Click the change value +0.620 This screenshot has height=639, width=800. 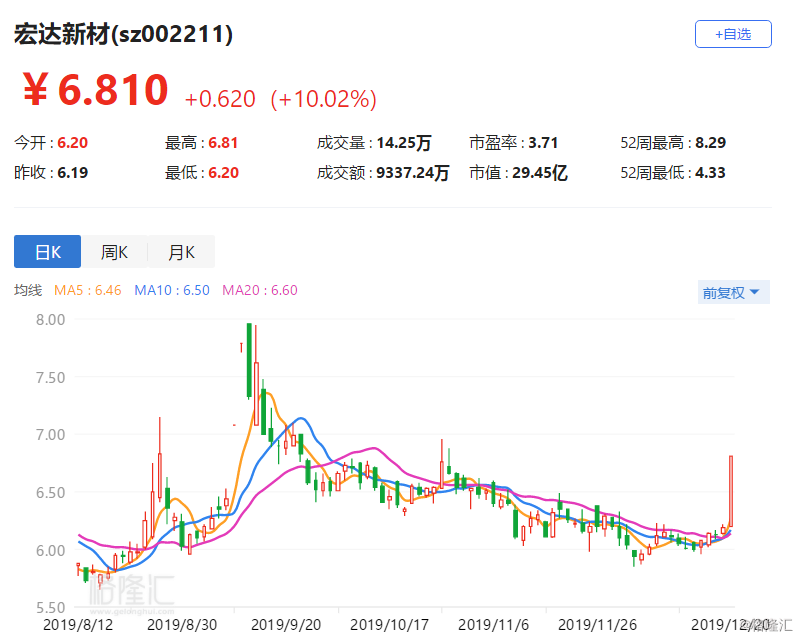[x=220, y=99]
